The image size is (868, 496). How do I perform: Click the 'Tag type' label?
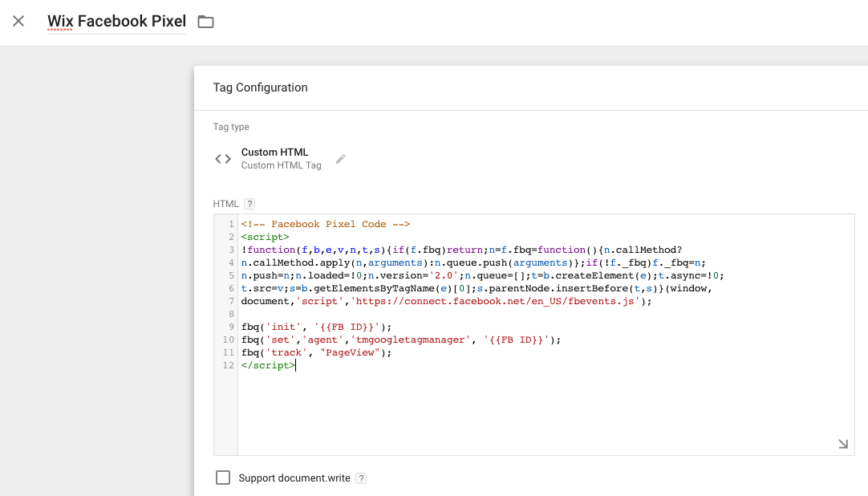coord(231,127)
